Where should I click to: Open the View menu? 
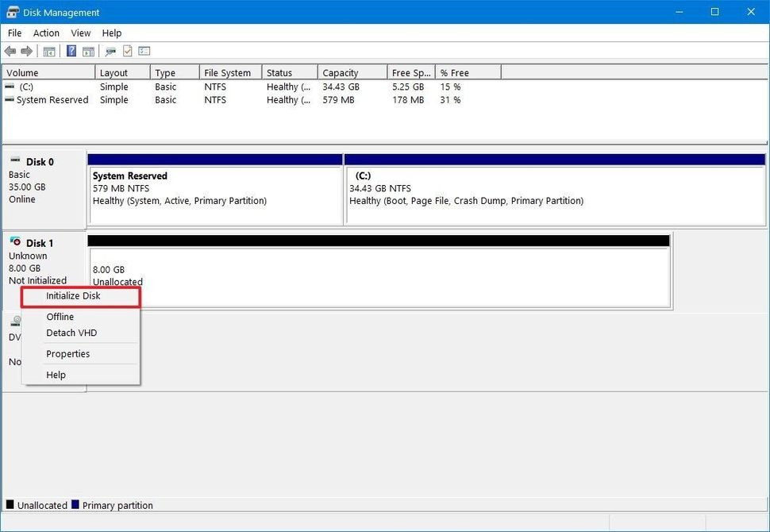coord(80,33)
